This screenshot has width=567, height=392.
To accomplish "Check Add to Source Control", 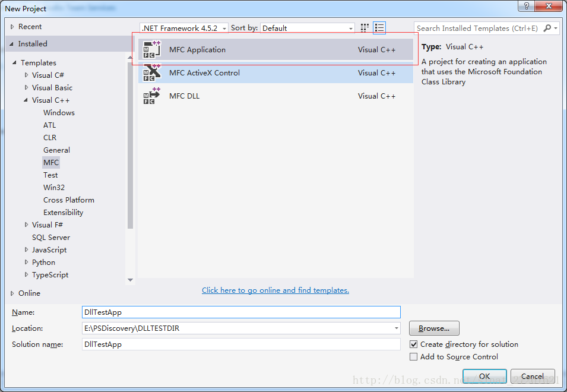I will (413, 357).
